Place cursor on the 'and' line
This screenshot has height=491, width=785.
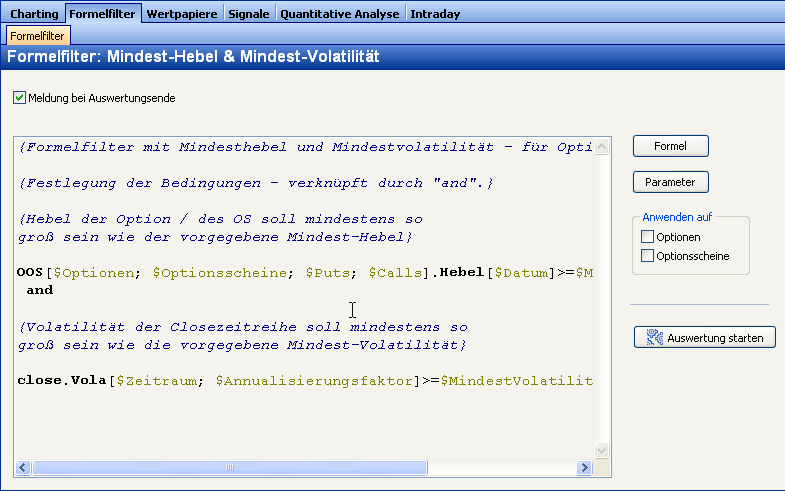(x=40, y=290)
